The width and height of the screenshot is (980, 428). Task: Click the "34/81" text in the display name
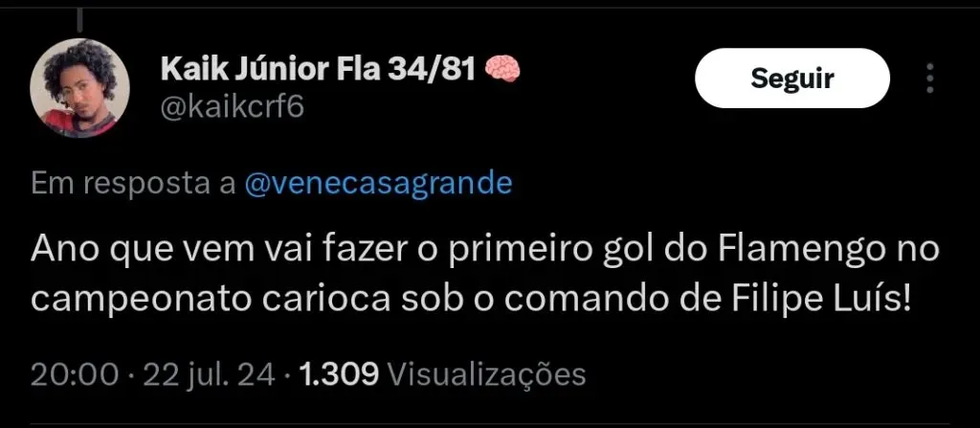pos(433,68)
